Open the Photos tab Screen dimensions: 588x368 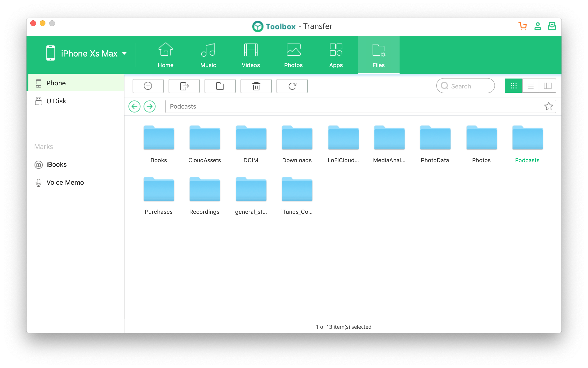(x=293, y=55)
